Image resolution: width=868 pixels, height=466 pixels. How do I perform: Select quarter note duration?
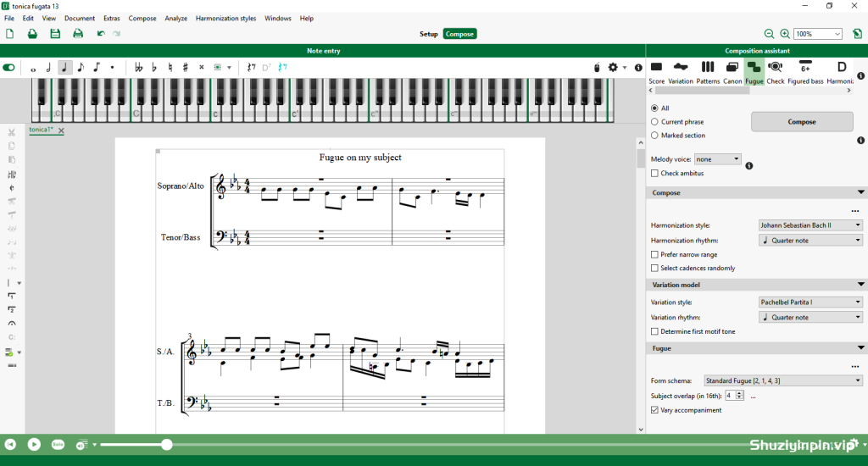(64, 68)
